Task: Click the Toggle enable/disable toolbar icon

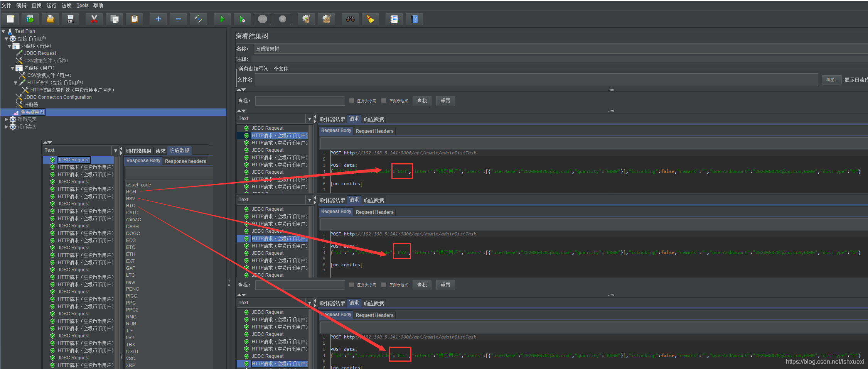Action: pos(199,19)
